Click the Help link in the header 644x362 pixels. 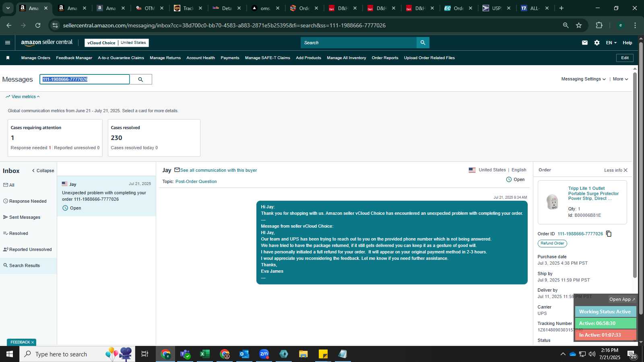[627, 43]
